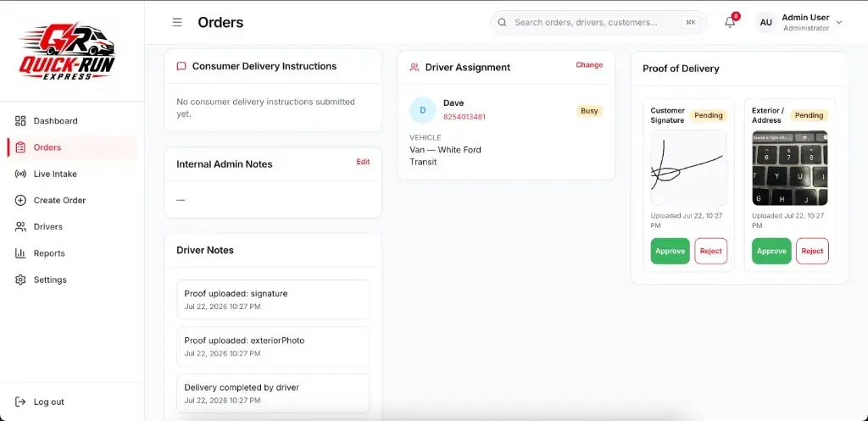Click the Dashboard grid icon

click(x=20, y=120)
